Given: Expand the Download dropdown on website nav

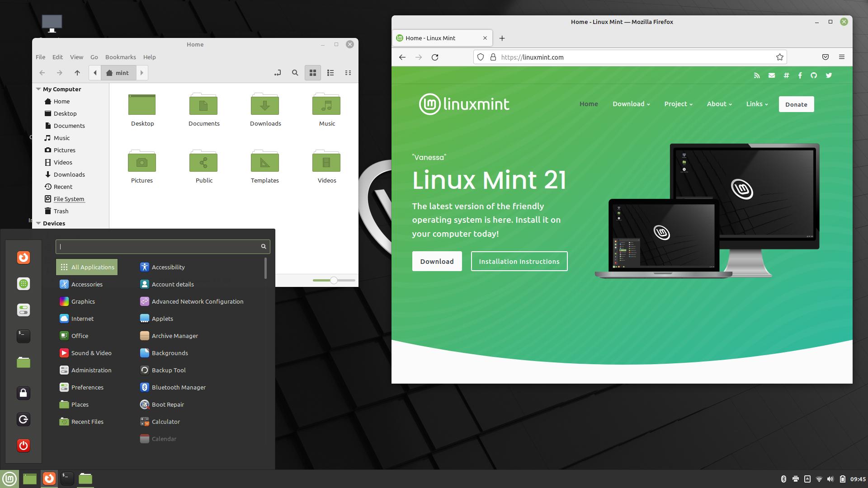Looking at the screenshot, I should click(x=631, y=104).
